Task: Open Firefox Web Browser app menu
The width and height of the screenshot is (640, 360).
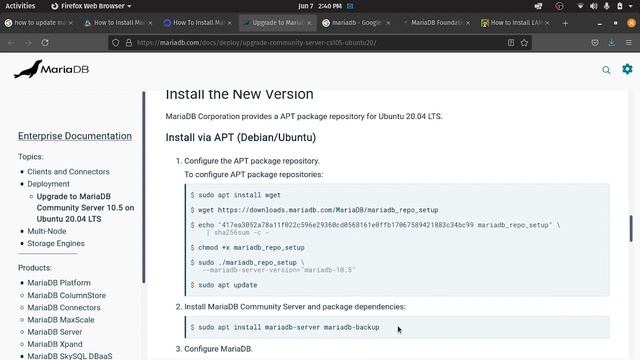Action: pos(91,6)
